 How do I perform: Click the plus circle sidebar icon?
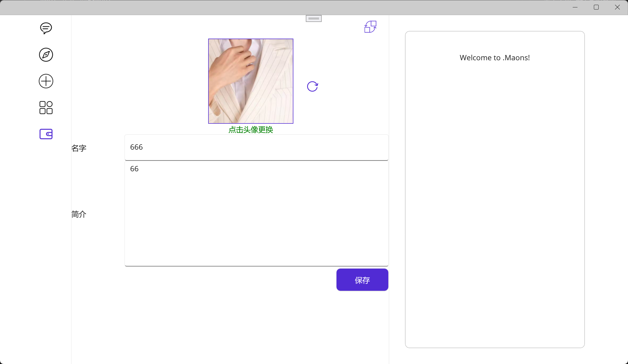pos(45,81)
